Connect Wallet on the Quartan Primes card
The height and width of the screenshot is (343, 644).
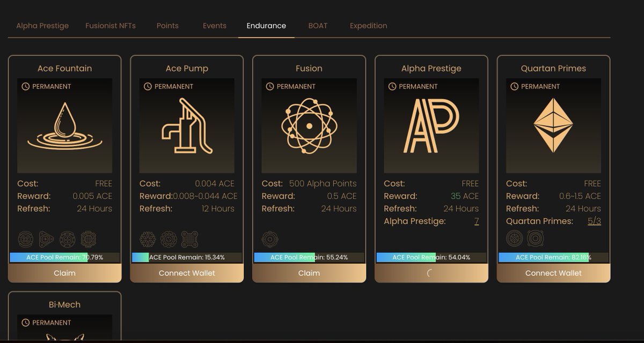(x=553, y=273)
